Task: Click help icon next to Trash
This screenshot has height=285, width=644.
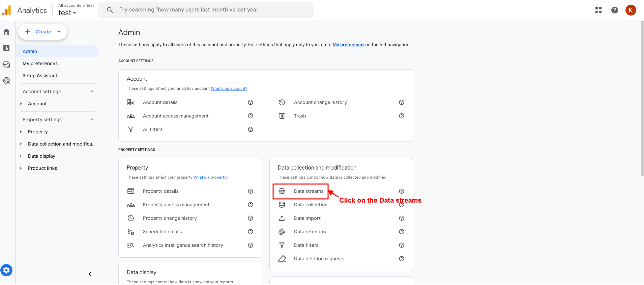Action: [402, 116]
